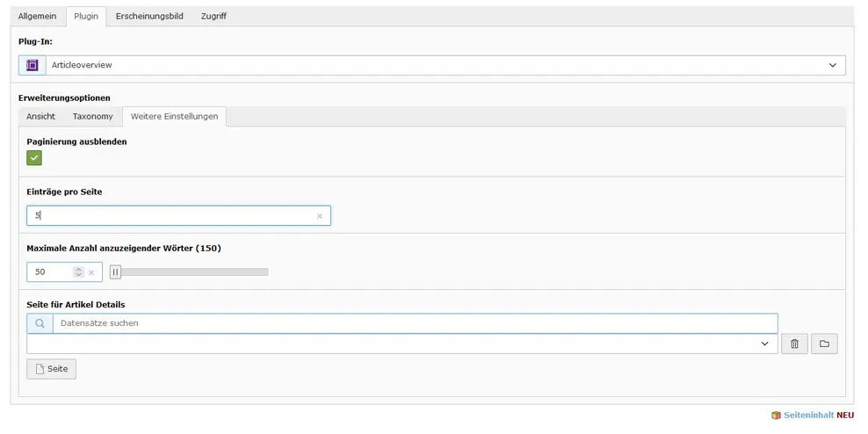The width and height of the screenshot is (868, 434).
Task: Click the maximum words slider handle
Action: click(115, 271)
